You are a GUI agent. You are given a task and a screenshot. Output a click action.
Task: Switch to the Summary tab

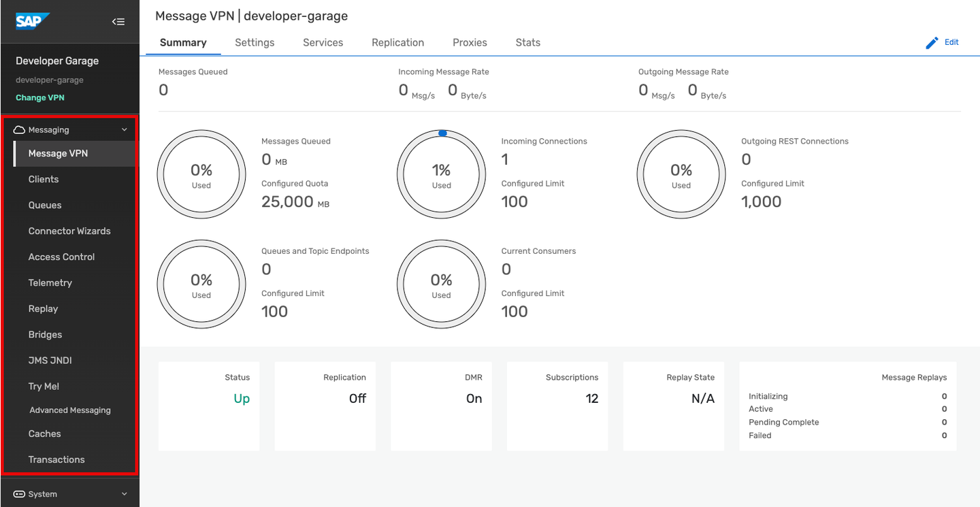pos(183,42)
